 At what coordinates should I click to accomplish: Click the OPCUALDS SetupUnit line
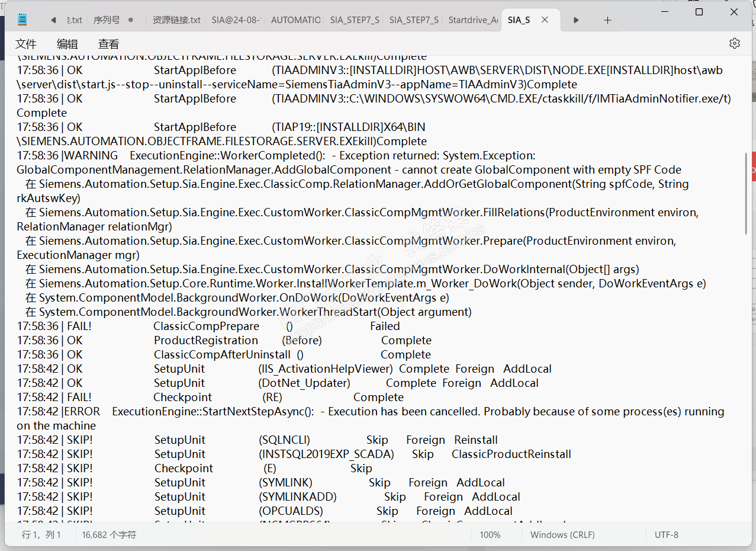(265, 511)
